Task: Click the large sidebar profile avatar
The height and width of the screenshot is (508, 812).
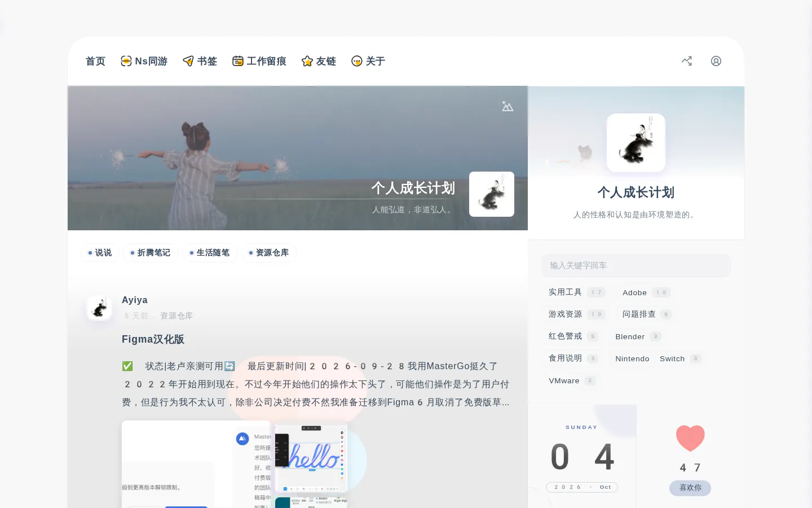Action: pyautogui.click(x=636, y=143)
